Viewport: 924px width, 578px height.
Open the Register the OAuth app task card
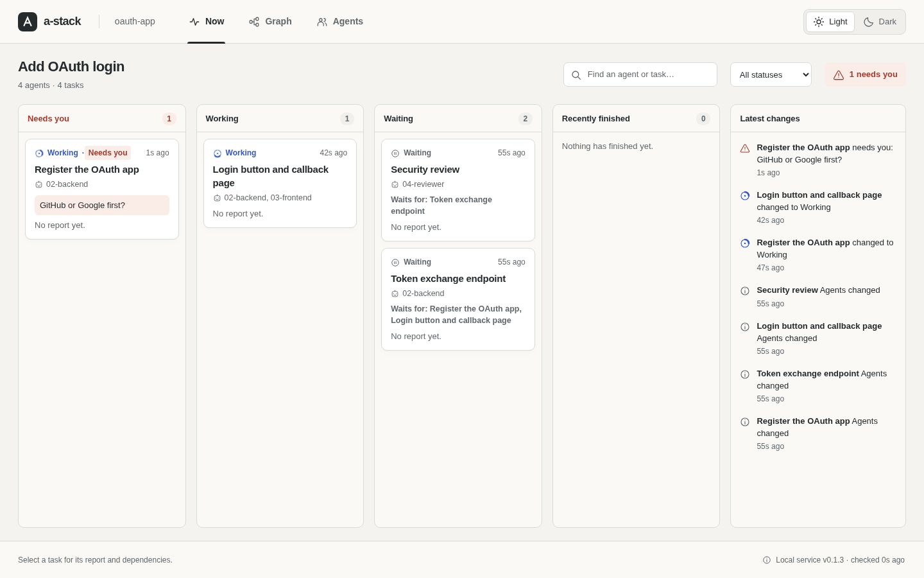pyautogui.click(x=102, y=189)
